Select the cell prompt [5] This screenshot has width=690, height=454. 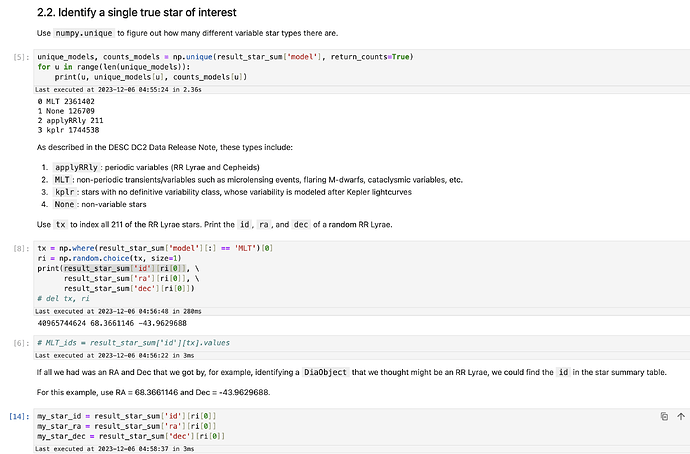21,57
